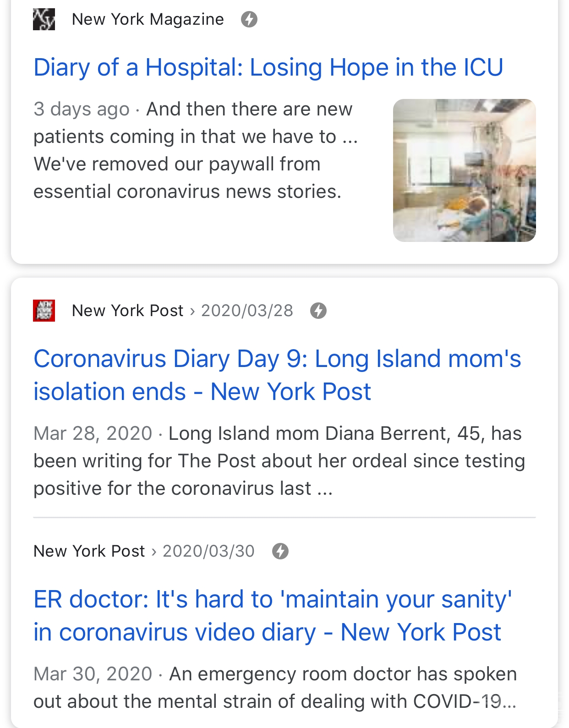Tap the AMP icon next to 2020/03/30
The image size is (569, 728).
(280, 551)
